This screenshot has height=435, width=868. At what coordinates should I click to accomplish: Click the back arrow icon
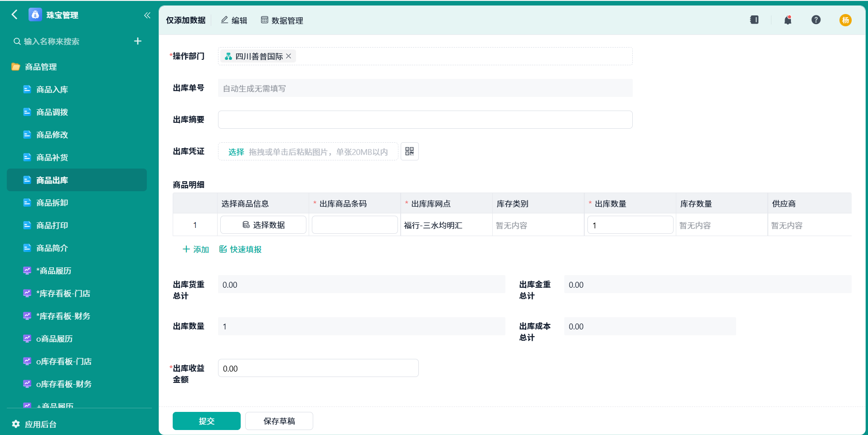[x=15, y=15]
